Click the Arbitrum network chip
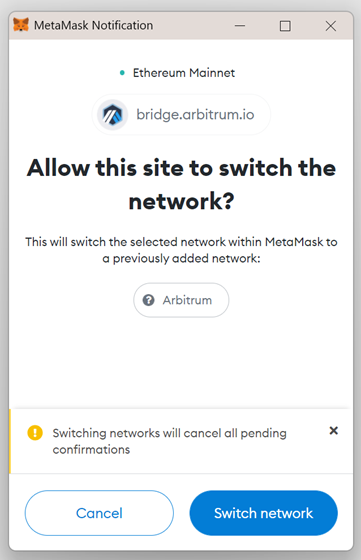 tap(181, 300)
